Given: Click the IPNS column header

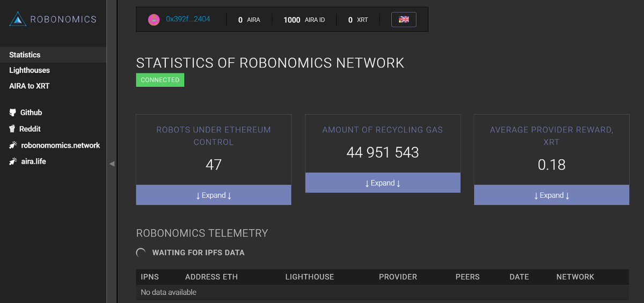Looking at the screenshot, I should point(150,277).
